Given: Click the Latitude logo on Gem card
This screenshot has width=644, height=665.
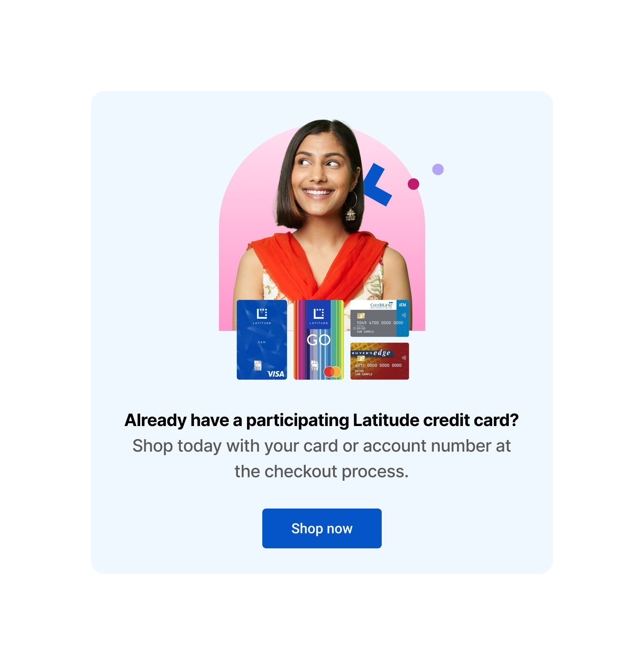Looking at the screenshot, I should click(x=262, y=316).
